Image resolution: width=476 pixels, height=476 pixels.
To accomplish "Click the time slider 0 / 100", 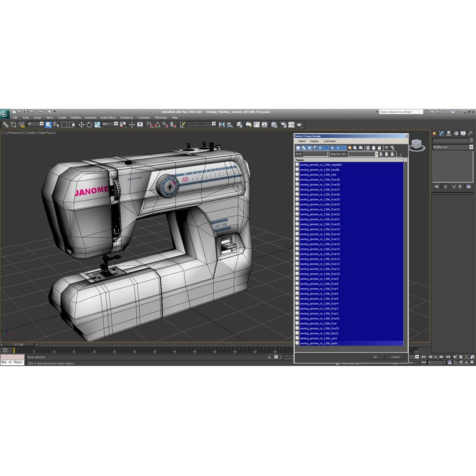I will 19,345.
